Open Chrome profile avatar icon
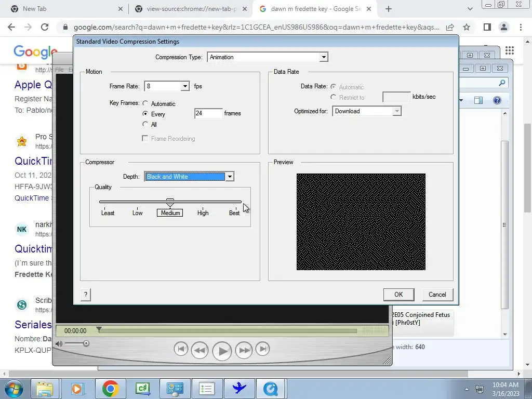Viewport: 532px width, 399px height. click(504, 27)
